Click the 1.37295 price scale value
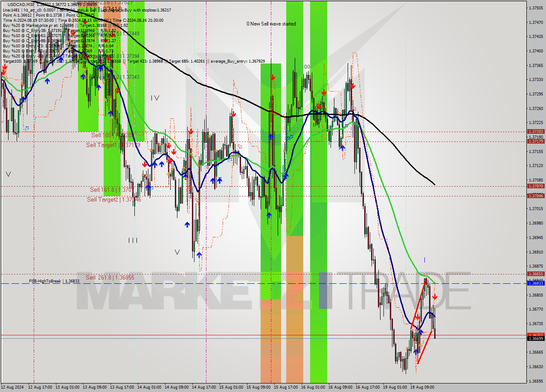This screenshot has width=546, height=392. click(536, 94)
